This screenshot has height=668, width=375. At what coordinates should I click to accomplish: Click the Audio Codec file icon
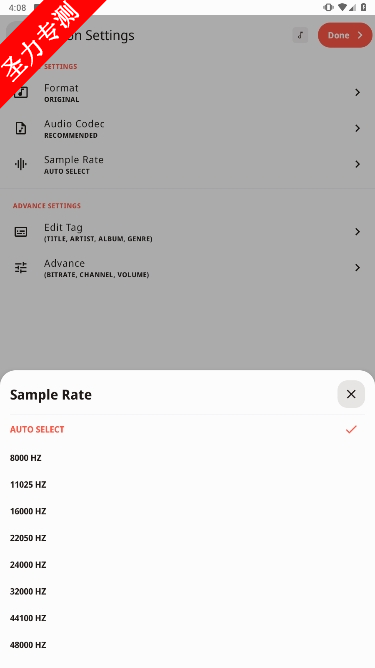click(x=21, y=128)
